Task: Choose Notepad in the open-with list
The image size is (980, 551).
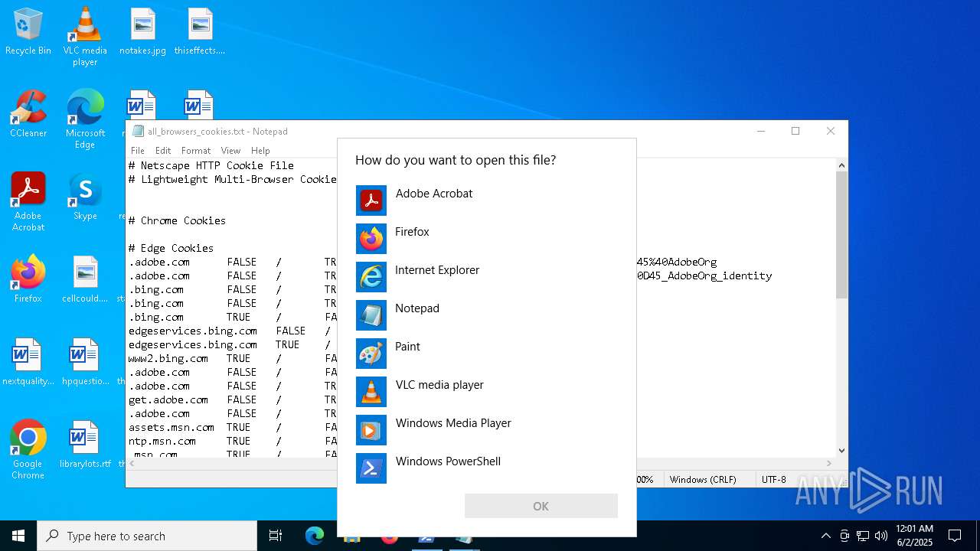Action: 487,315
